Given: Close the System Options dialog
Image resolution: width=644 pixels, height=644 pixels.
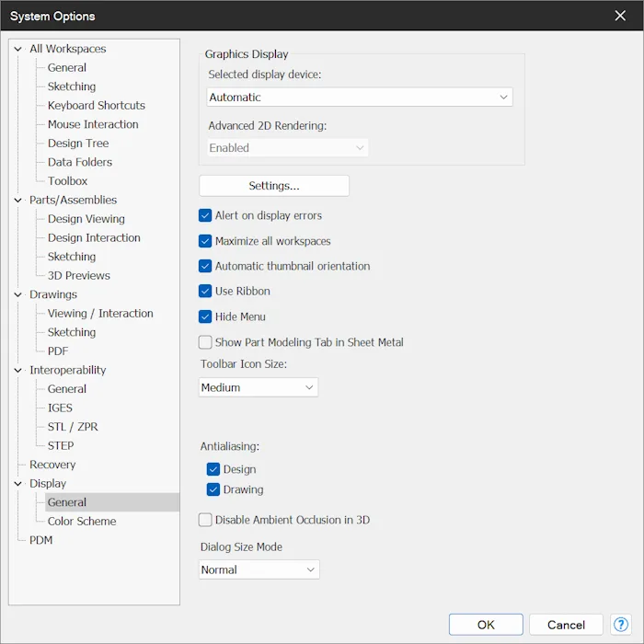Looking at the screenshot, I should [620, 16].
